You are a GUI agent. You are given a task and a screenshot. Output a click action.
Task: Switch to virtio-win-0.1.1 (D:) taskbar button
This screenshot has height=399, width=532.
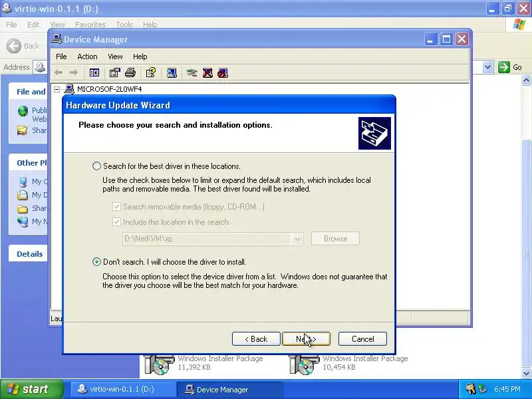pos(123,389)
